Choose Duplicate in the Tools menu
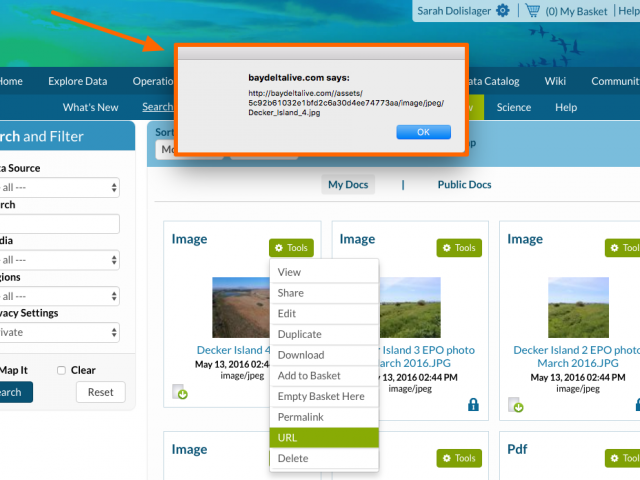 324,334
